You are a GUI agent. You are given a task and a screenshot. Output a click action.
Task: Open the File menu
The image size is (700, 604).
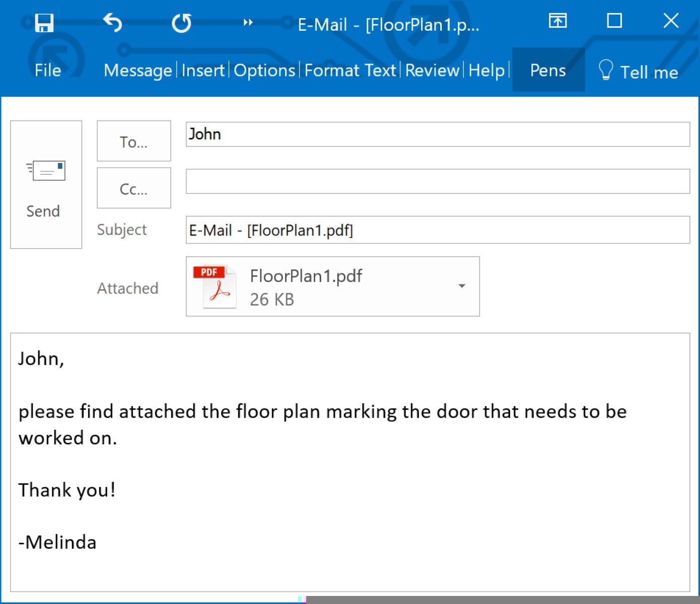point(47,70)
